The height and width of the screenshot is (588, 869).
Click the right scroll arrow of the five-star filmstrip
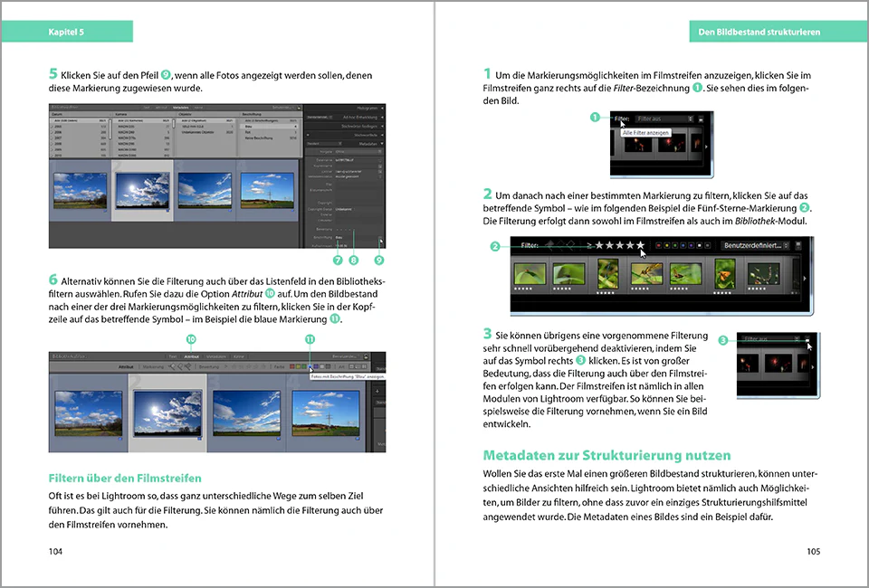[805, 279]
